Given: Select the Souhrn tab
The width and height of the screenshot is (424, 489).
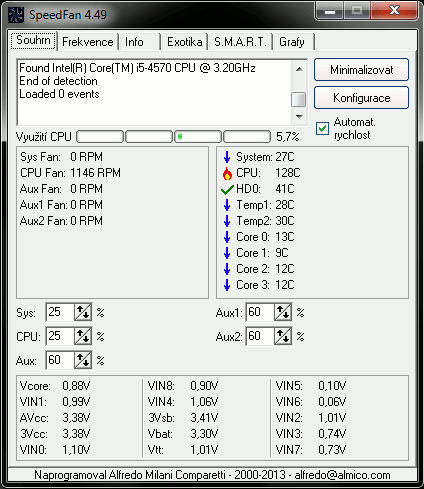Looking at the screenshot, I should [x=33, y=41].
